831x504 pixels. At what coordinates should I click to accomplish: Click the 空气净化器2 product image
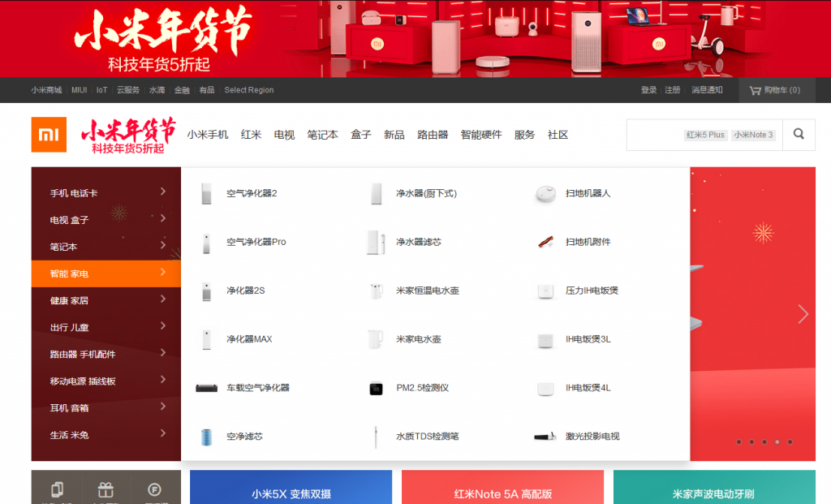click(x=207, y=193)
